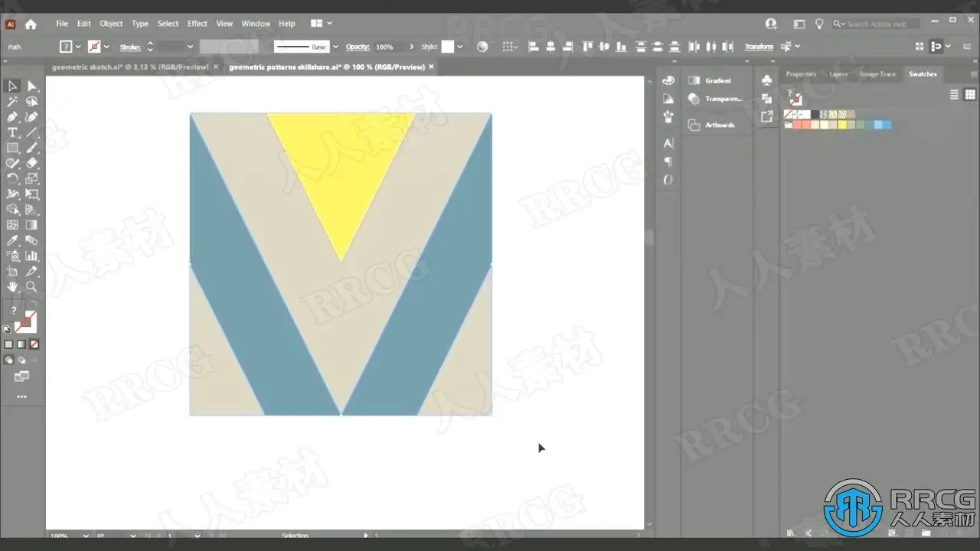Screen dimensions: 980x551
Task: Open the graphic Style dropdown
Action: pyautogui.click(x=459, y=47)
